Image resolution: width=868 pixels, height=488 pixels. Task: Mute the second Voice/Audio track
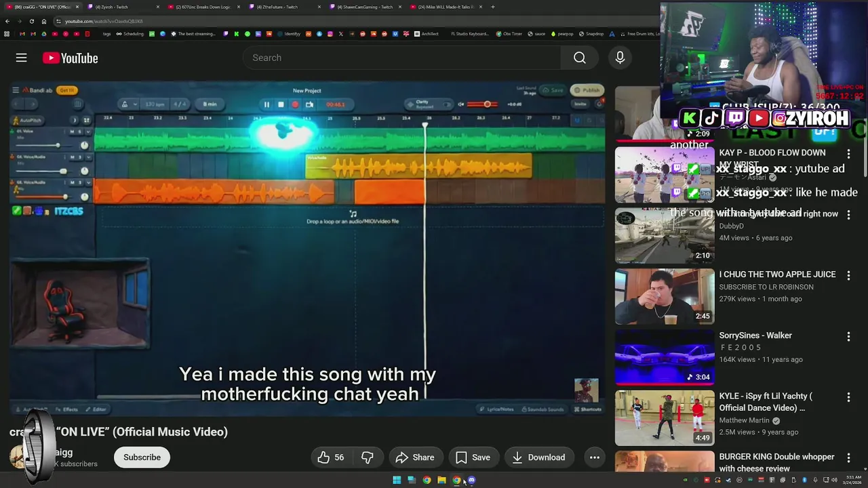[x=71, y=157]
